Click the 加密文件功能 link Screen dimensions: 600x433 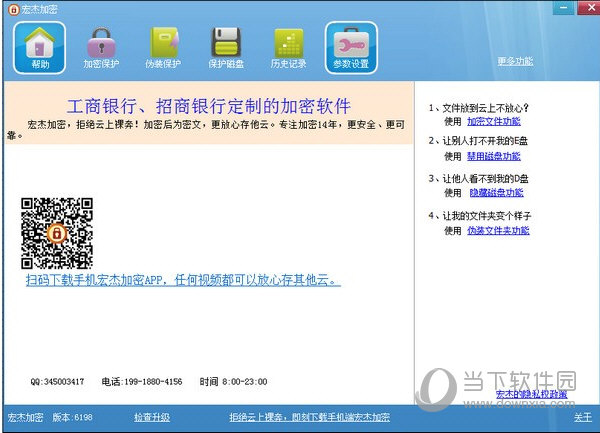point(494,122)
